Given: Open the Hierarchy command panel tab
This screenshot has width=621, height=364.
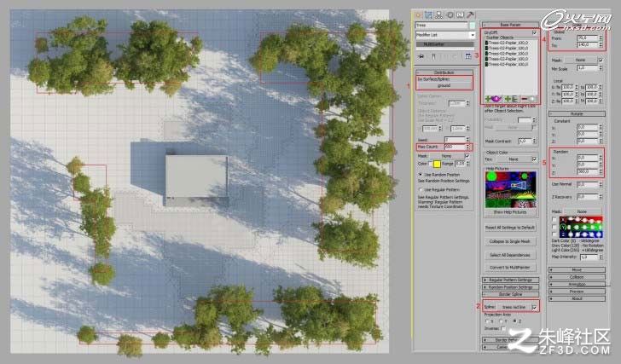Looking at the screenshot, I should pyautogui.click(x=438, y=15).
